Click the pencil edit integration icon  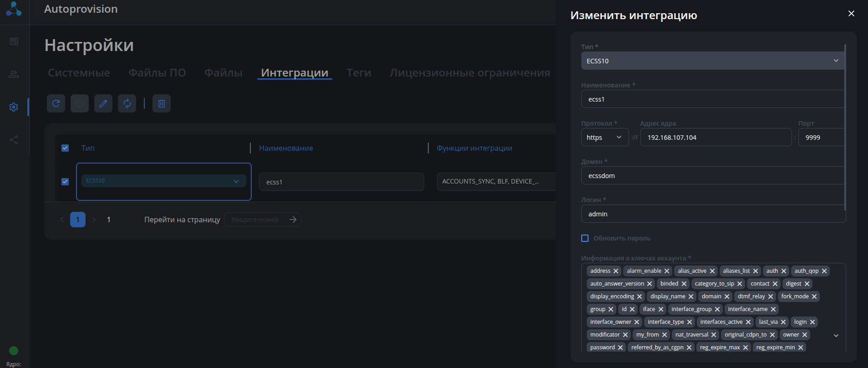tap(103, 103)
